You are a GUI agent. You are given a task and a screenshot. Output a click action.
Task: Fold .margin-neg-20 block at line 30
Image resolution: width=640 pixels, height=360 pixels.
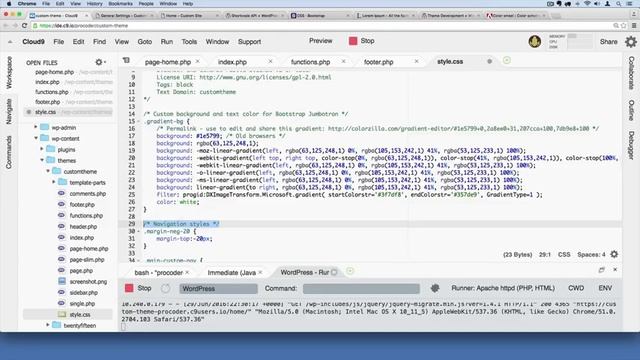[x=138, y=231]
